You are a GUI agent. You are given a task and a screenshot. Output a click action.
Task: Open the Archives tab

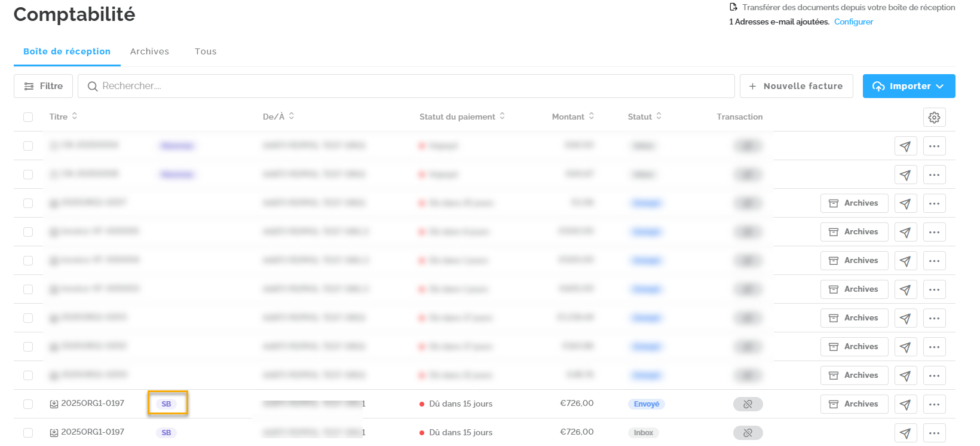[149, 51]
